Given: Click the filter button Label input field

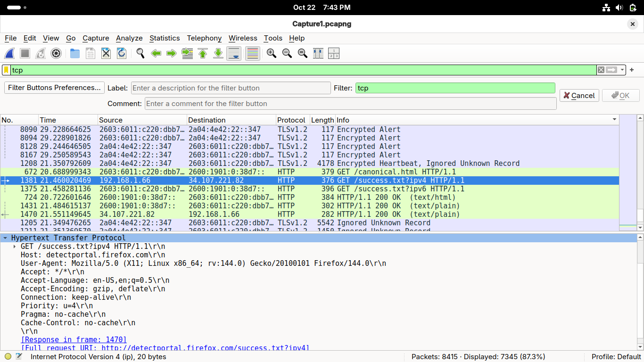Looking at the screenshot, I should click(x=231, y=88).
